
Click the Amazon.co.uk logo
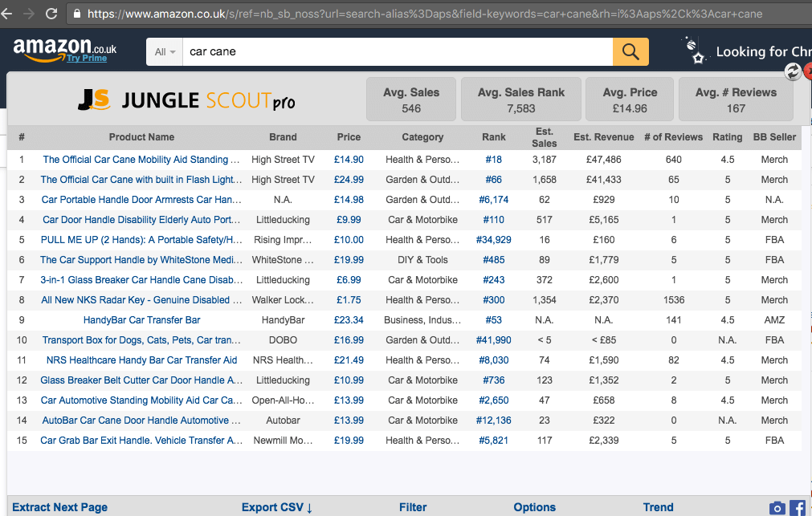pyautogui.click(x=65, y=51)
